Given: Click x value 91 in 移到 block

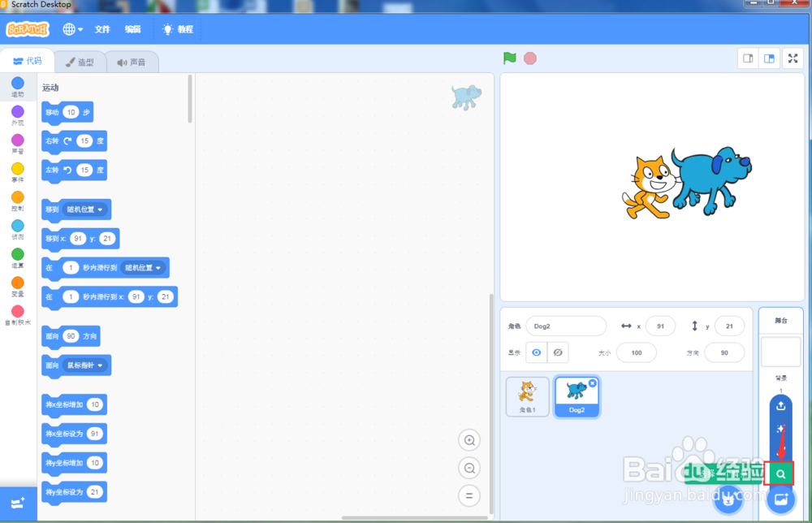Looking at the screenshot, I should tap(78, 239).
